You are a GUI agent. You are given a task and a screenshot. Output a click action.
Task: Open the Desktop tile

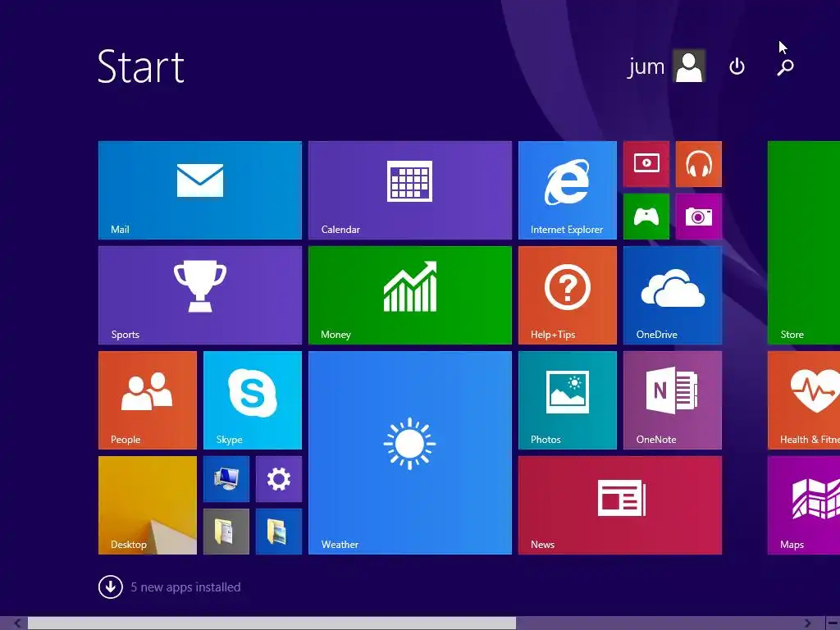pyautogui.click(x=148, y=505)
